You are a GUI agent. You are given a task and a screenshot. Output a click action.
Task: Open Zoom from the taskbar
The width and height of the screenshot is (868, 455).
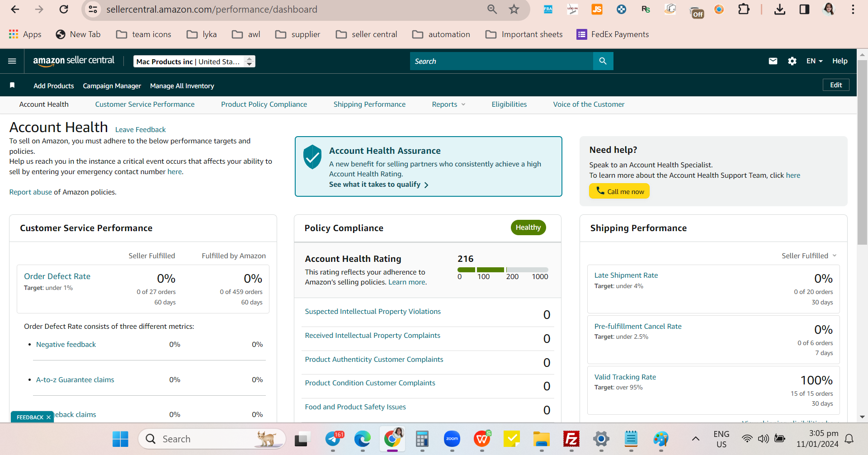452,439
